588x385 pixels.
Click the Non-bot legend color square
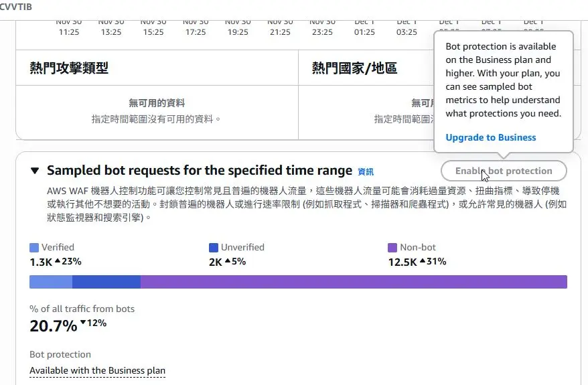392,247
